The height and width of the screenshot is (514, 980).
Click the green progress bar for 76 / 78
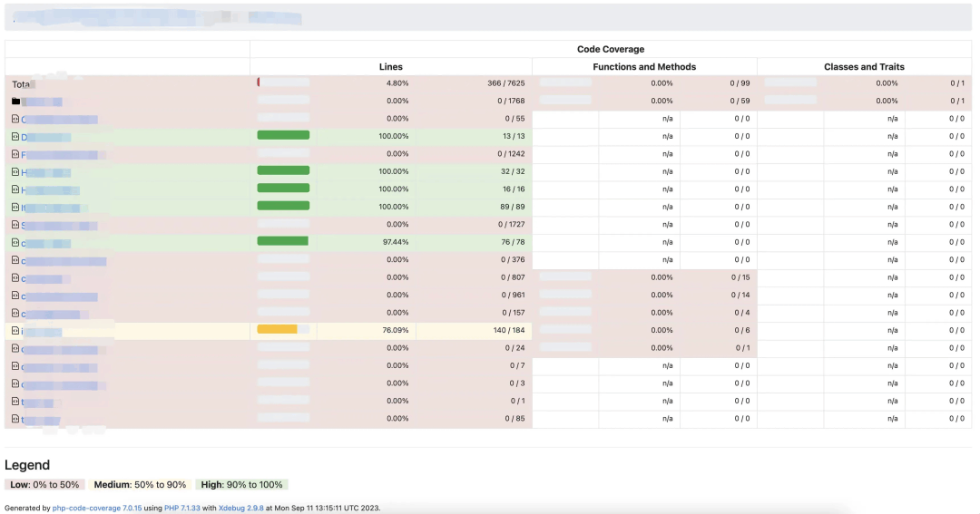pos(283,242)
